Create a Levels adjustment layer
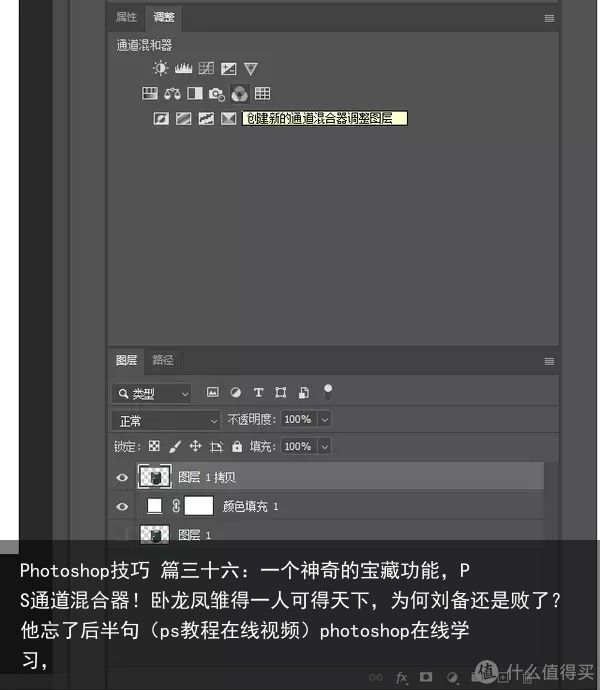The height and width of the screenshot is (690, 600). 183,68
